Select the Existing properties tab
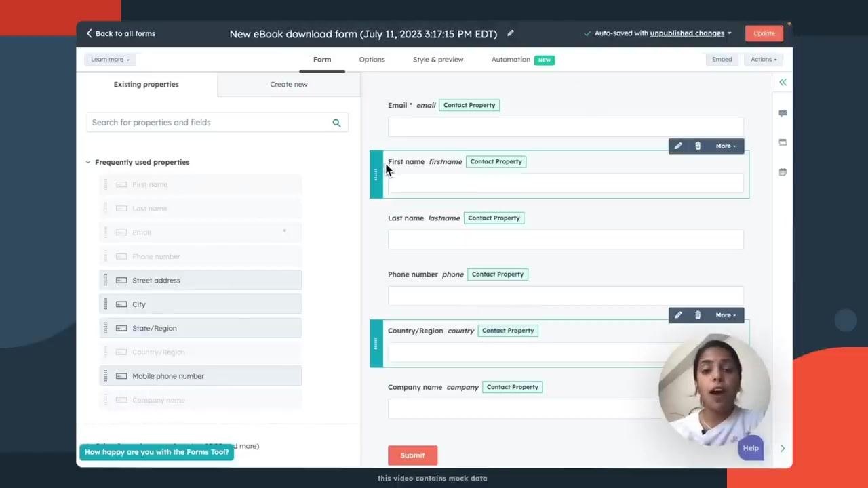The height and width of the screenshot is (488, 868). 146,84
